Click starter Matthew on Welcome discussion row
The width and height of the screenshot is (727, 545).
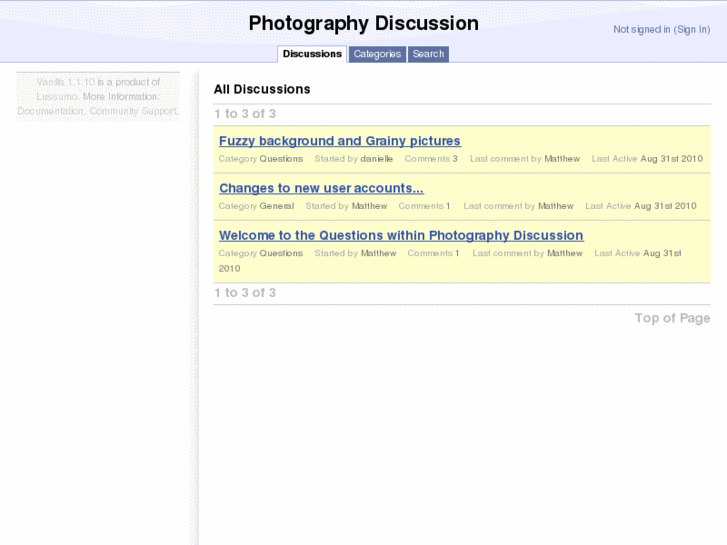point(378,254)
